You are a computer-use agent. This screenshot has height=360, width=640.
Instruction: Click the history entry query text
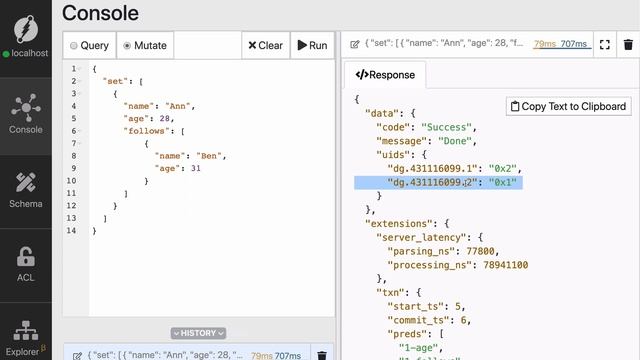pyautogui.click(x=165, y=355)
